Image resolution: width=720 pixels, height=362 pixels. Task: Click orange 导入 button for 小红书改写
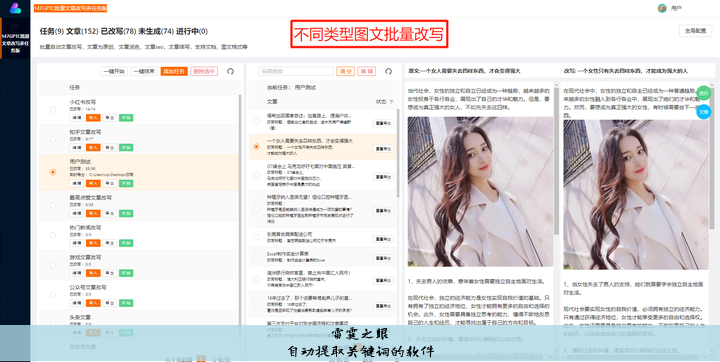pyautogui.click(x=93, y=118)
